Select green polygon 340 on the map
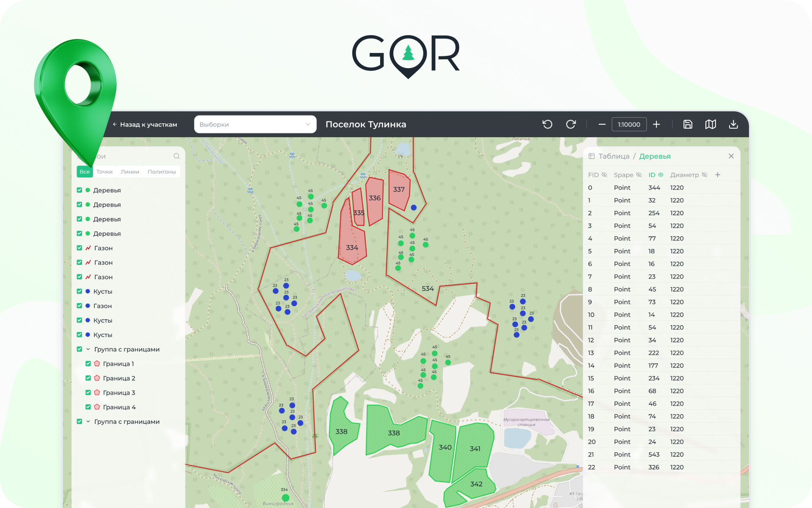Image resolution: width=812 pixels, height=508 pixels. coord(443,451)
